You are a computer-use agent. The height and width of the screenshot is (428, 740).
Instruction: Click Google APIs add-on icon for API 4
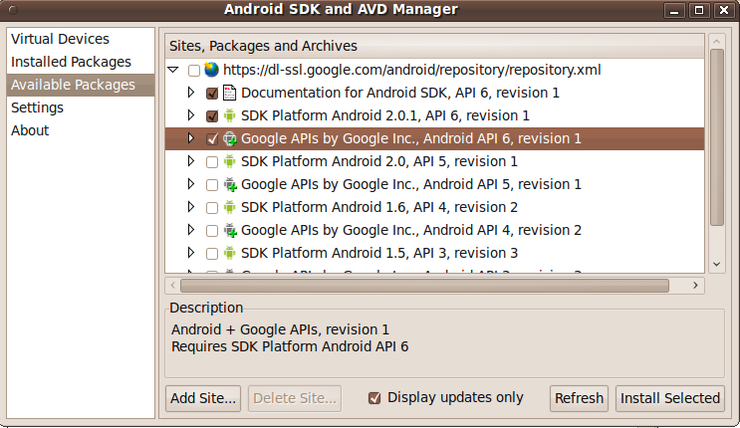[230, 230]
